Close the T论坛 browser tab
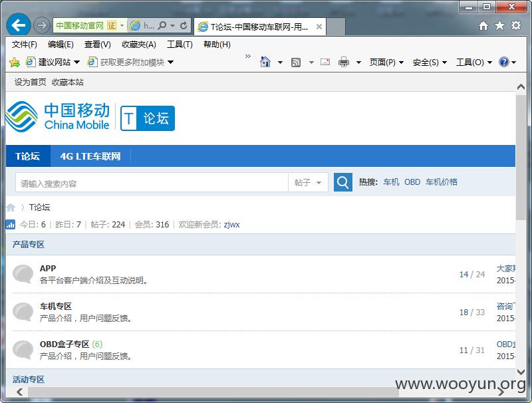This screenshot has height=403, width=532. [x=319, y=27]
